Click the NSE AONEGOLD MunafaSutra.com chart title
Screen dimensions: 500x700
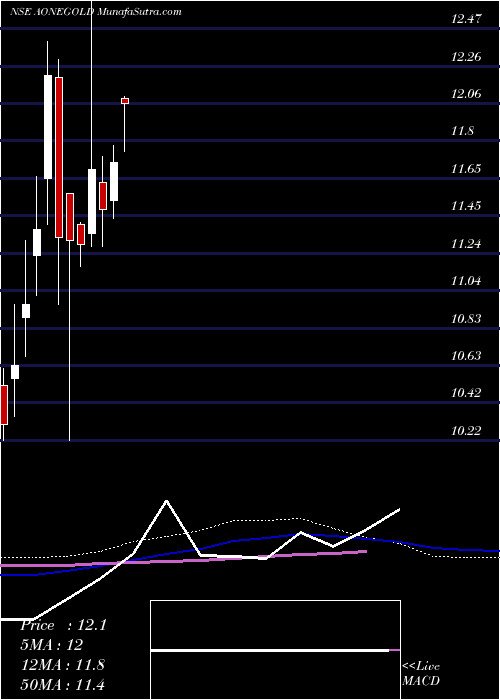click(x=96, y=12)
